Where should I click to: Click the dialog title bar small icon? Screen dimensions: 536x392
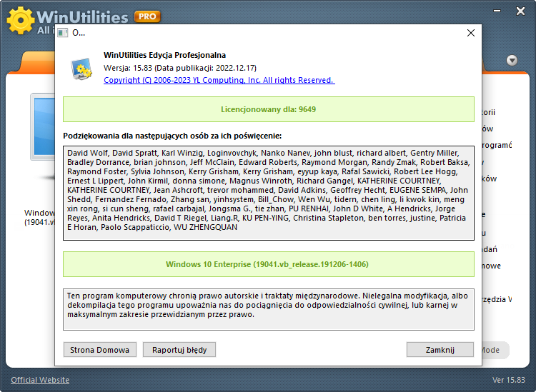(63, 33)
